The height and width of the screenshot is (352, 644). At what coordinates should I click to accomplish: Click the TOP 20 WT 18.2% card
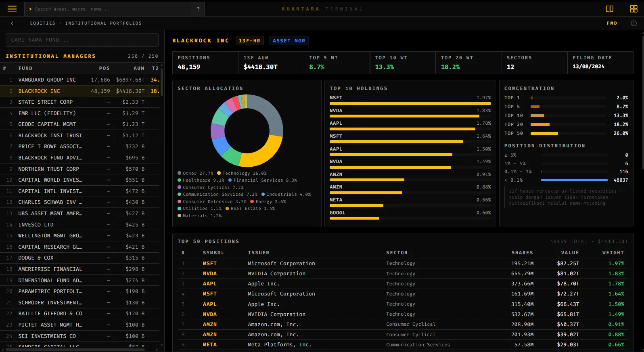point(468,63)
